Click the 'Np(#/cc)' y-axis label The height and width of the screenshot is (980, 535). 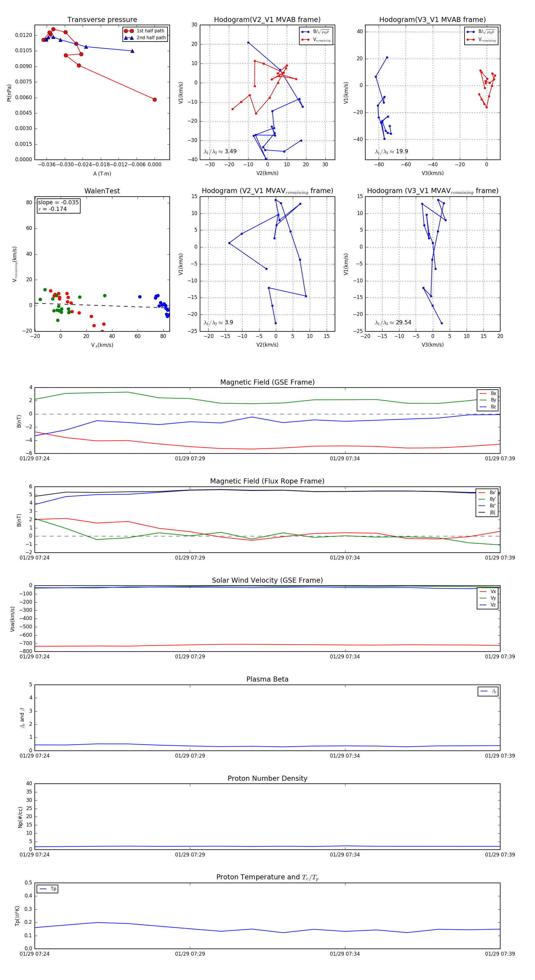(21, 817)
